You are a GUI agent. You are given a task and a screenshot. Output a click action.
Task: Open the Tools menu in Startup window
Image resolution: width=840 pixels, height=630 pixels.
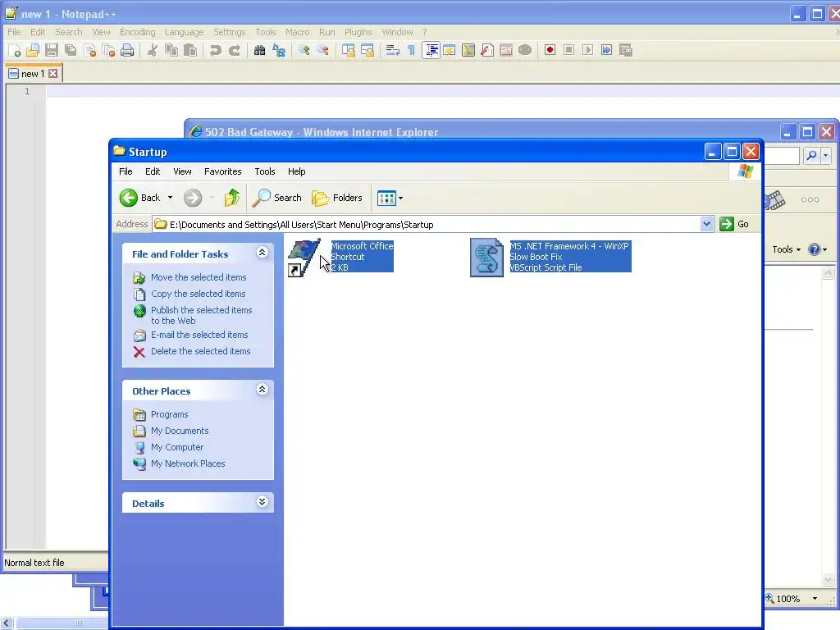(265, 171)
